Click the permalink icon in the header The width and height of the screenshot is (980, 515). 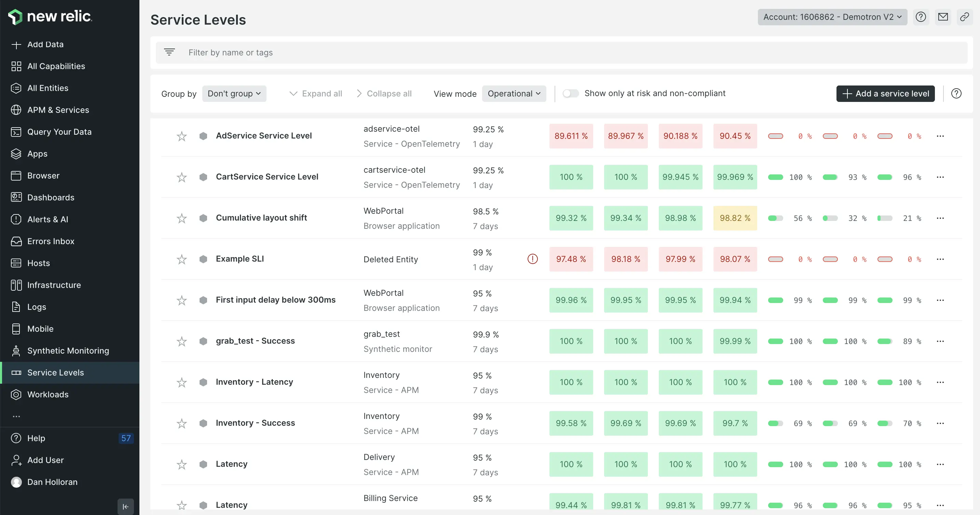coord(965,17)
